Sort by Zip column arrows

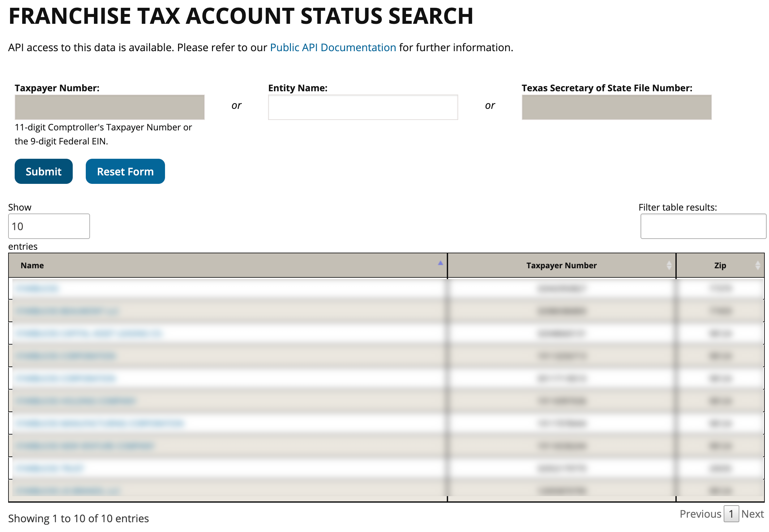[757, 265]
